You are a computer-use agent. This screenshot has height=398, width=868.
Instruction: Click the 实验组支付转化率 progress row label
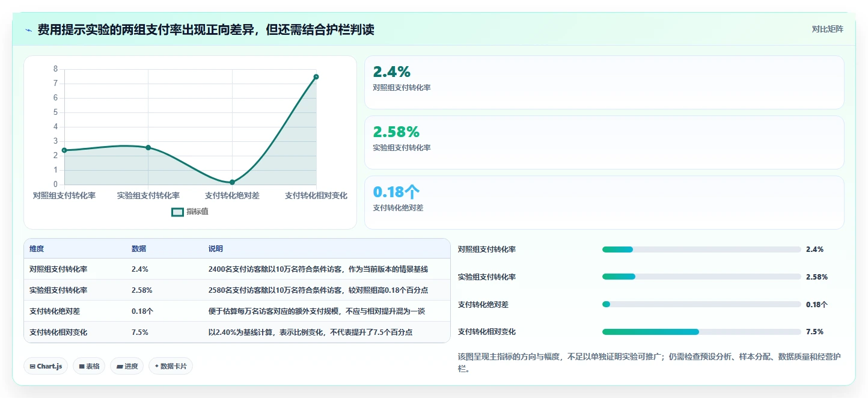click(x=487, y=277)
